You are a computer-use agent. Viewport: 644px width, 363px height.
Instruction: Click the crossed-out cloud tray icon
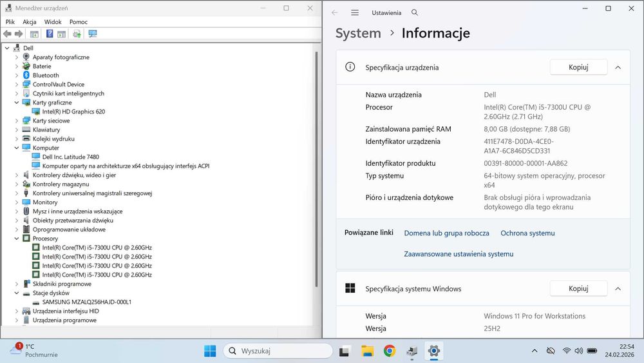pyautogui.click(x=551, y=351)
